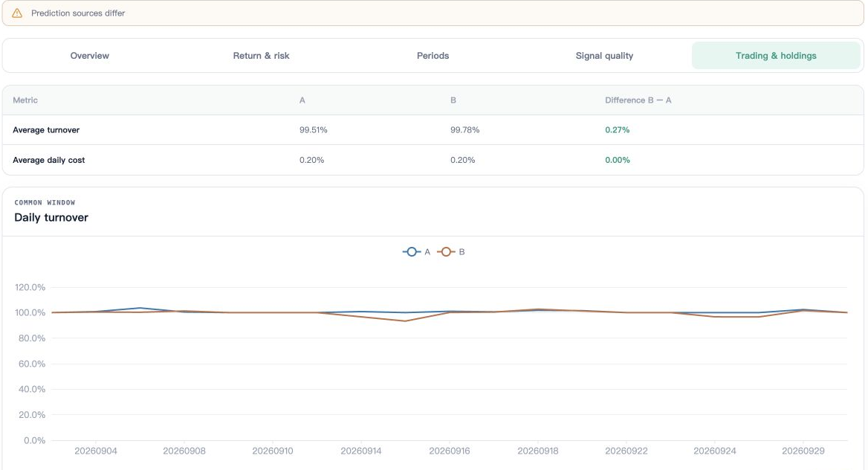Screen dimensions: 868x470
Task: Go to the Signal quality tab
Action: click(x=604, y=56)
